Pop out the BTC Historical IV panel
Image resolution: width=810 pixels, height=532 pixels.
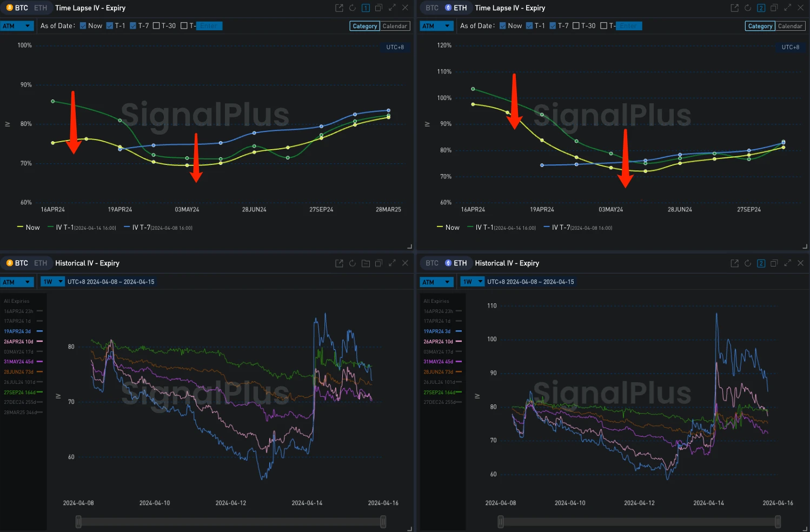pos(339,263)
